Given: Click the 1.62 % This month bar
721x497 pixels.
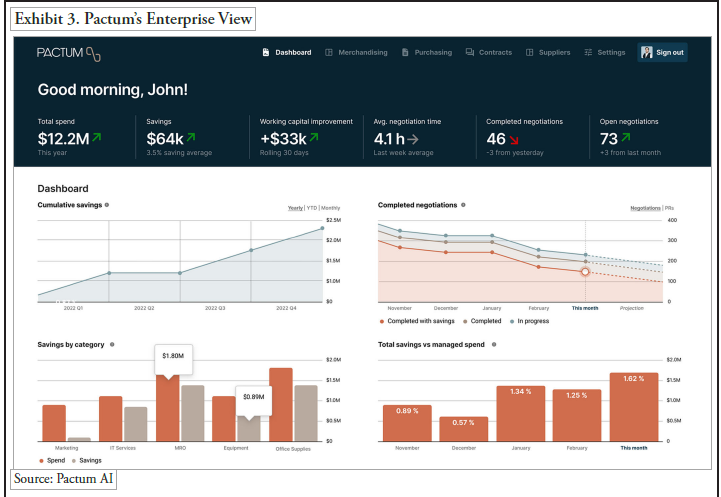Looking at the screenshot, I should (x=634, y=407).
